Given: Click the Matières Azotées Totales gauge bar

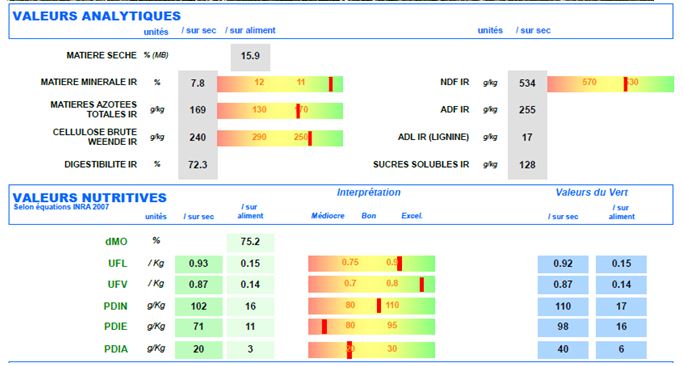Looking at the screenshot, I should pyautogui.click(x=280, y=111).
